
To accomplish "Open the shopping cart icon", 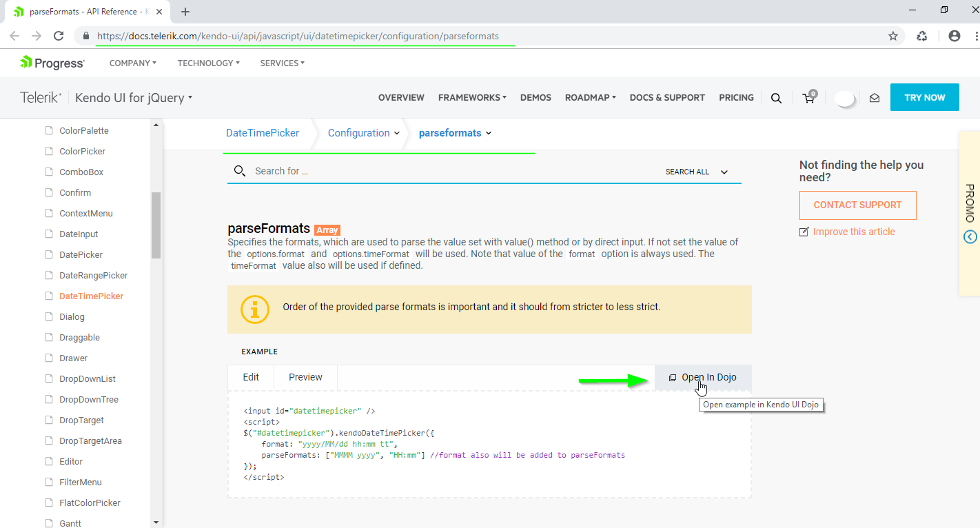I will pyautogui.click(x=810, y=97).
